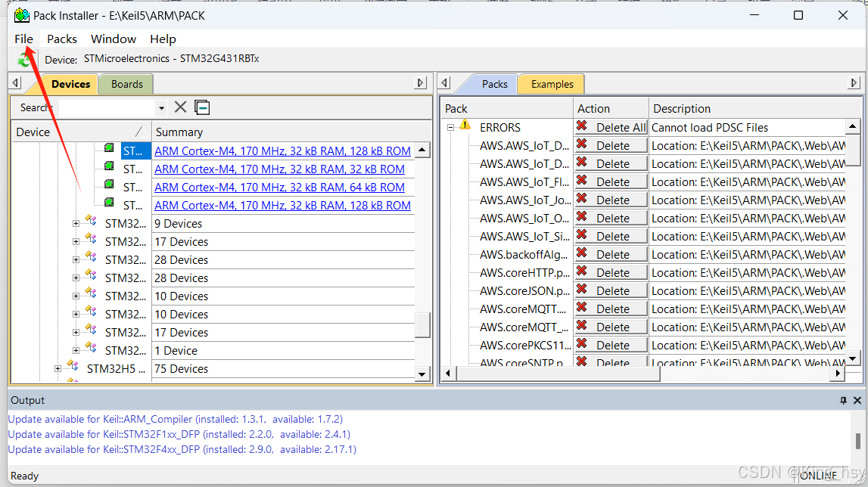Screen dimensions: 868x487
Task: Delete the AWS.AWS_IoT_O... pack
Action: (611, 218)
